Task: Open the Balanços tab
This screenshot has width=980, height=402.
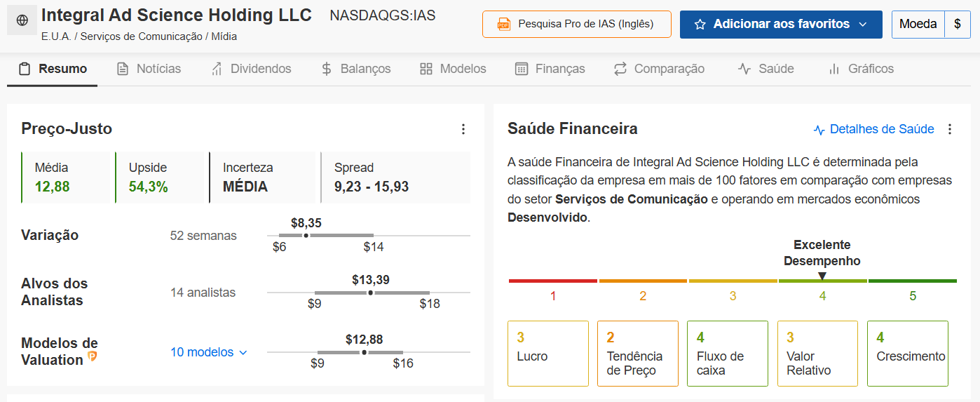Action: [356, 69]
